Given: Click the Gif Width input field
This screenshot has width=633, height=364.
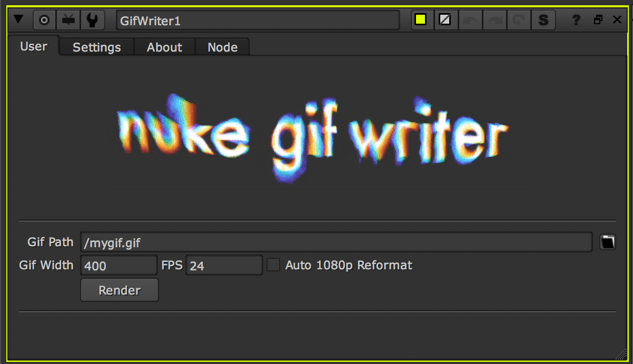Looking at the screenshot, I should tap(118, 266).
